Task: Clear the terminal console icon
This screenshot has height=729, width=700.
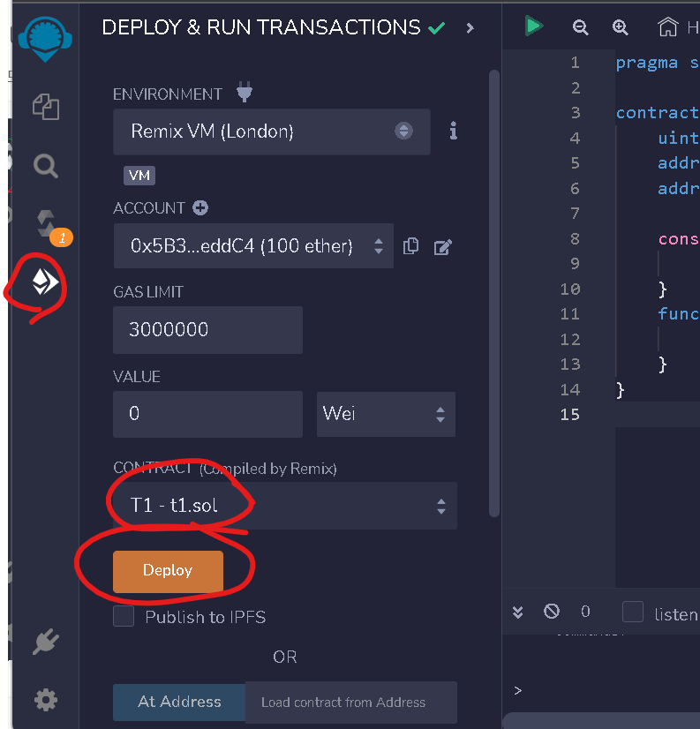Action: point(552,611)
